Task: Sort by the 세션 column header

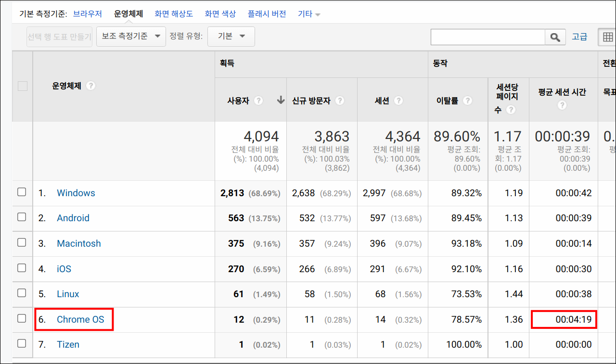Action: [x=382, y=101]
